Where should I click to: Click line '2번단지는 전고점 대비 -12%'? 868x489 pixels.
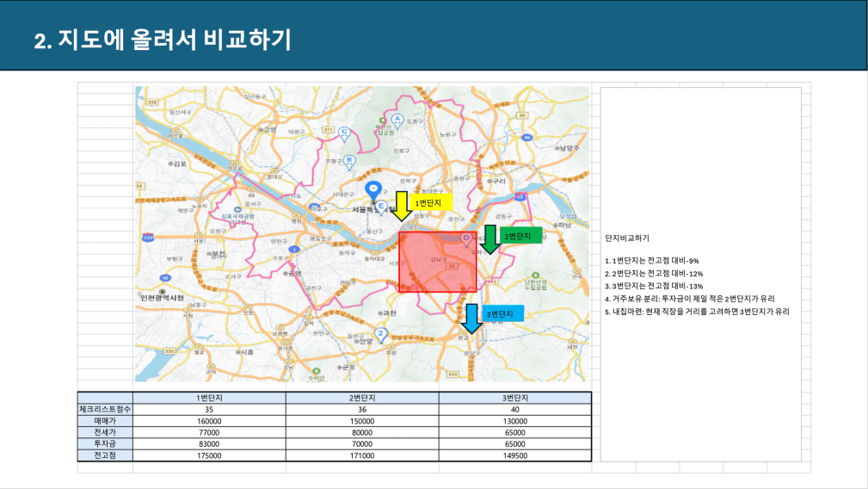click(x=654, y=274)
